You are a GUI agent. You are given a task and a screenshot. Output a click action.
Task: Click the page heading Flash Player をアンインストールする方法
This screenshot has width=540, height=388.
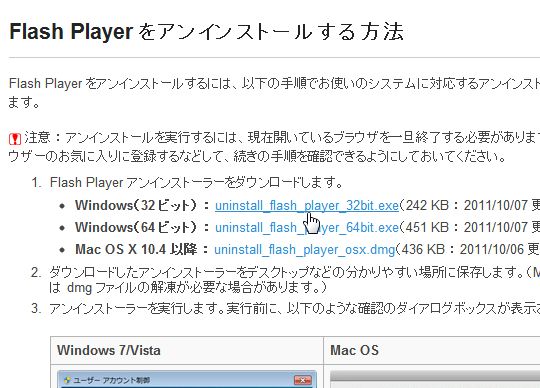(206, 31)
